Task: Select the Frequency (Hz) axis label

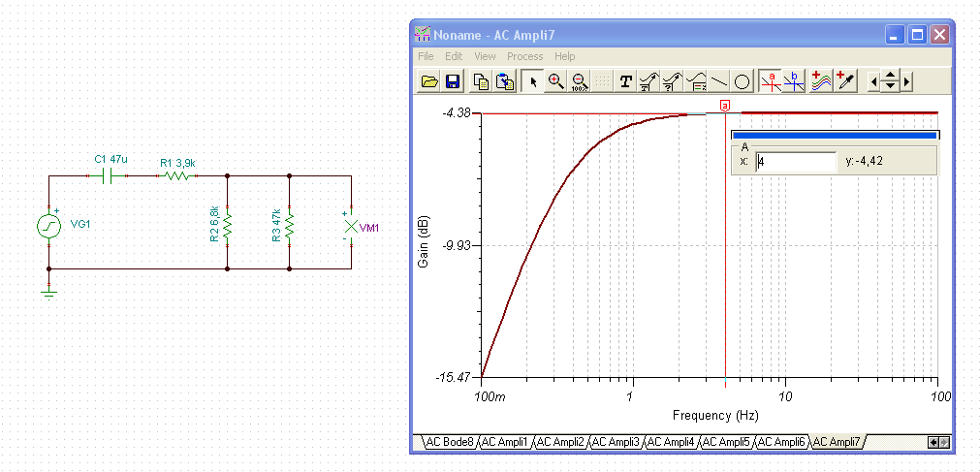Action: pos(715,415)
